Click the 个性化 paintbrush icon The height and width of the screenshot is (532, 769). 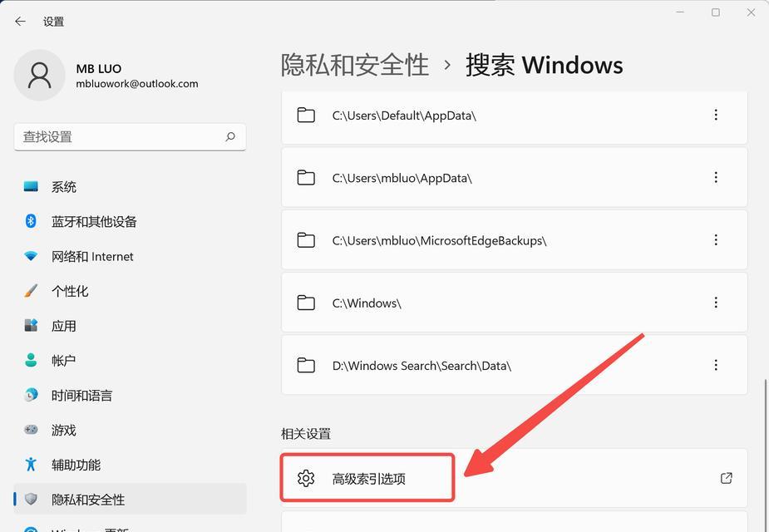pyautogui.click(x=31, y=290)
